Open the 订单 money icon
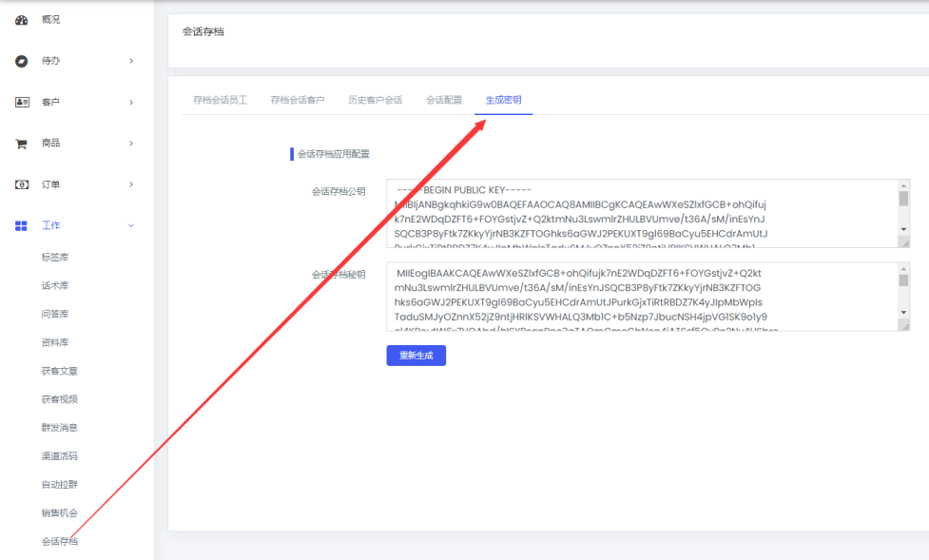Image resolution: width=929 pixels, height=560 pixels. pyautogui.click(x=21, y=184)
